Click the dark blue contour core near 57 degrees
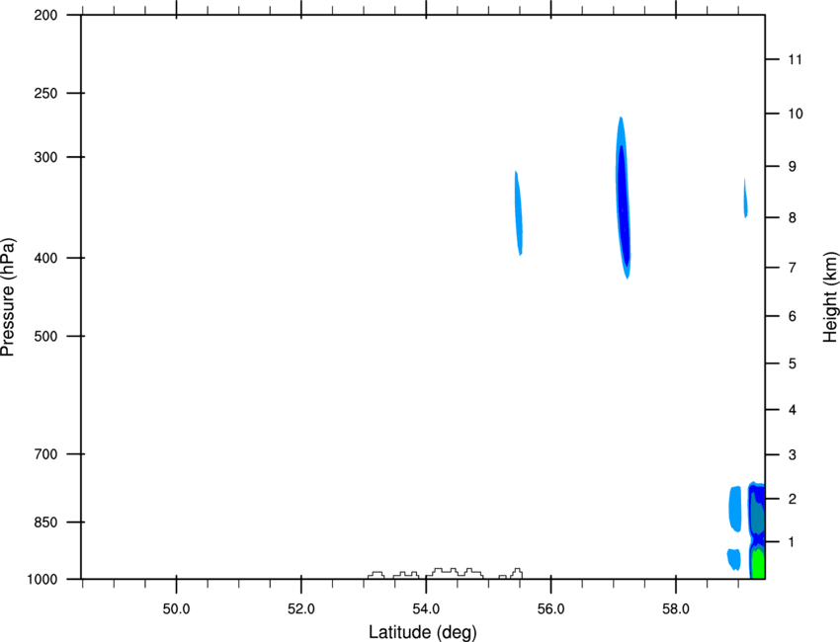This screenshot has width=840, height=642. (x=623, y=206)
